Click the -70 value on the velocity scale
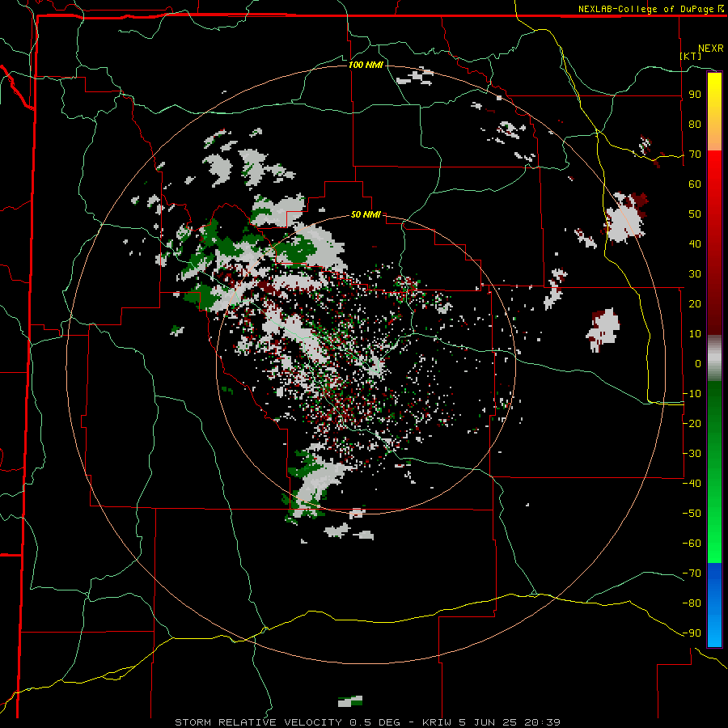Viewport: 728px width, 728px height. coord(692,574)
